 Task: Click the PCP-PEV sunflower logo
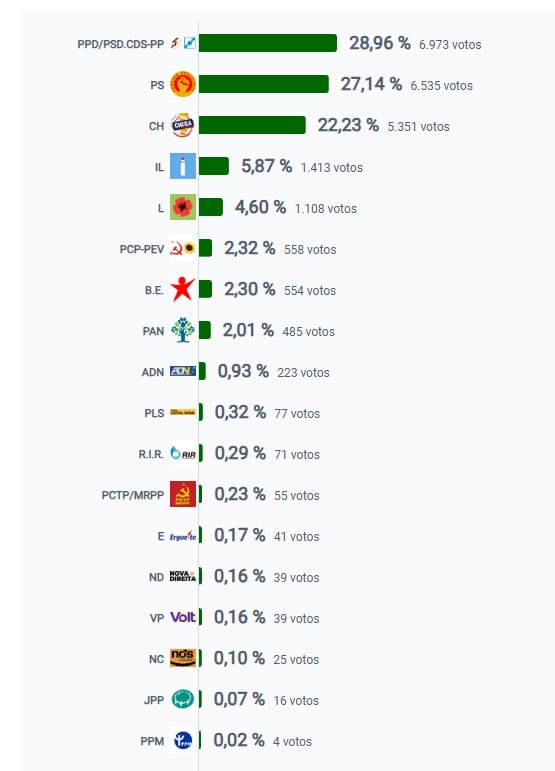click(x=189, y=248)
